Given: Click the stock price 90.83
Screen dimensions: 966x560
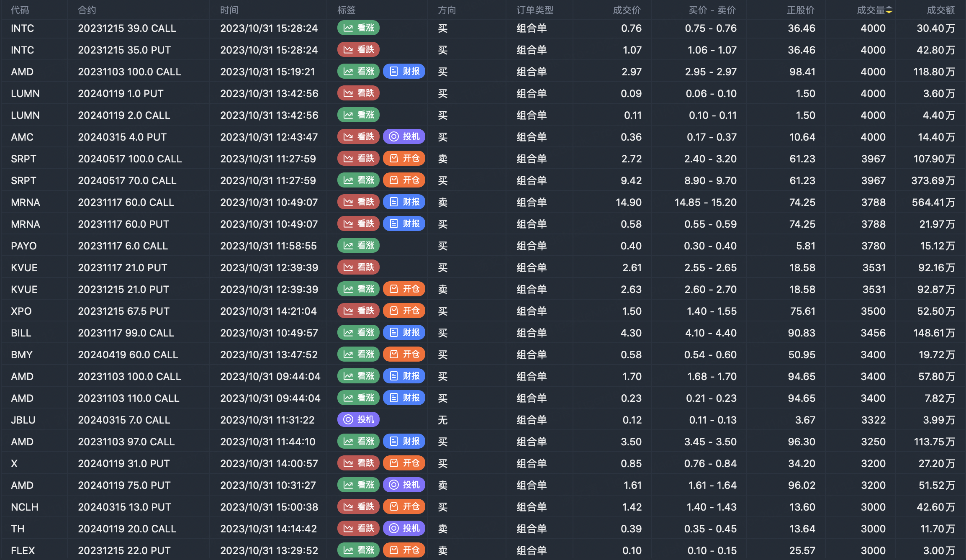Looking at the screenshot, I should coord(802,333).
